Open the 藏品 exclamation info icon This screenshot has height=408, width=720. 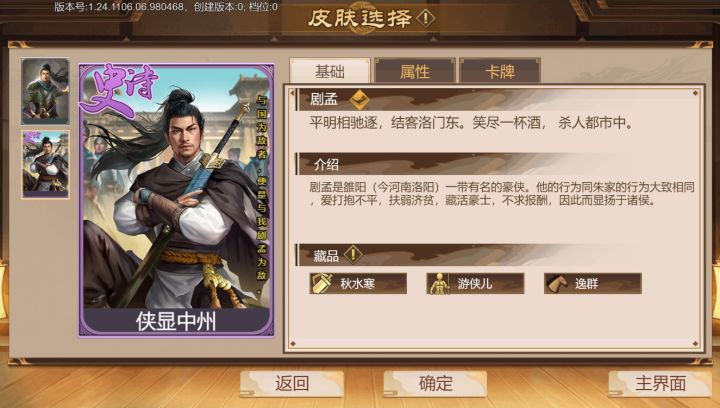click(353, 254)
